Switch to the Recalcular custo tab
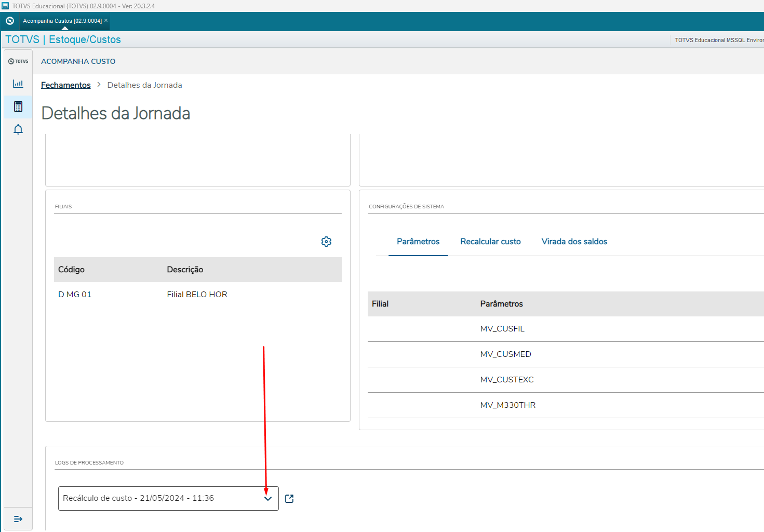 tap(490, 242)
